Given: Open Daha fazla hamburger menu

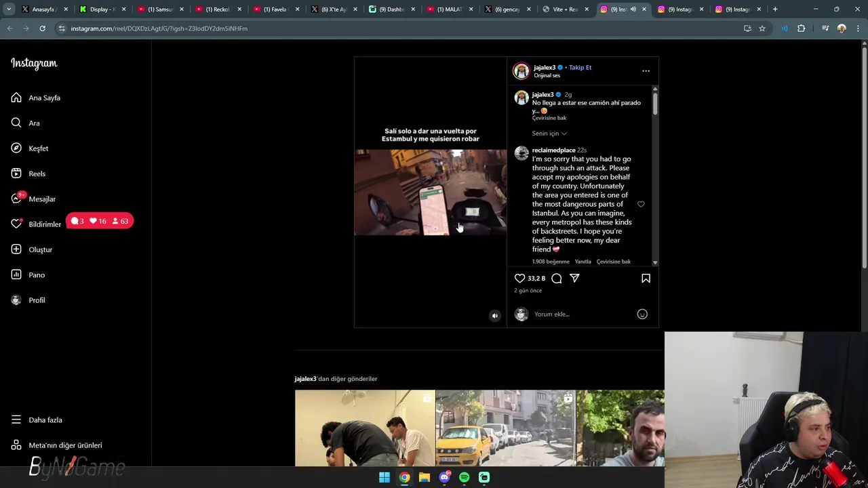Looking at the screenshot, I should coord(16,420).
